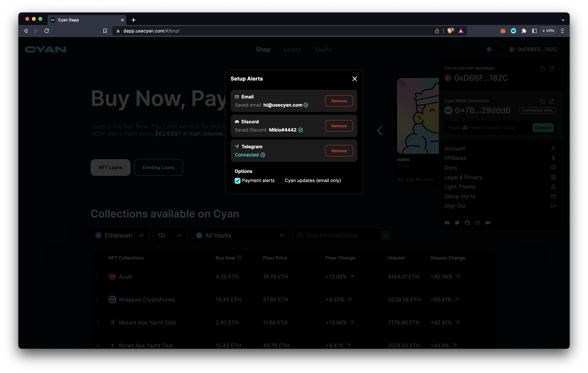The height and width of the screenshot is (373, 588).
Task: Remove the saved email alert
Action: pos(339,101)
